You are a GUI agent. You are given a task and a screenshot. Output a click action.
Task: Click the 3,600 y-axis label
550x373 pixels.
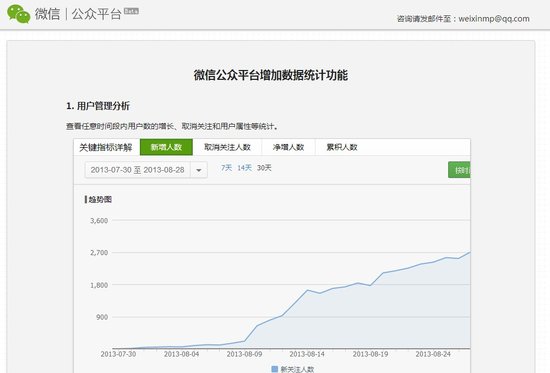pyautogui.click(x=99, y=221)
